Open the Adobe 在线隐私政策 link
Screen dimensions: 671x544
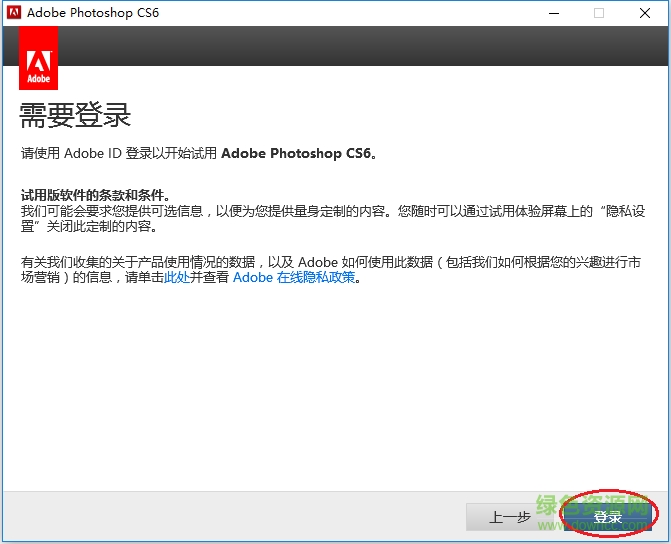click(x=294, y=277)
